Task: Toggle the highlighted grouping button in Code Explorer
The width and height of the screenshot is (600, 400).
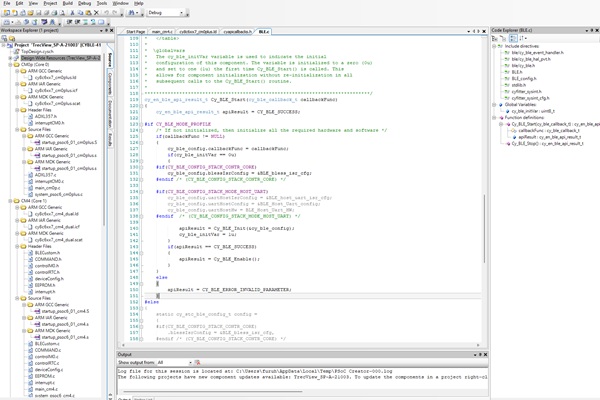Action: point(513,38)
